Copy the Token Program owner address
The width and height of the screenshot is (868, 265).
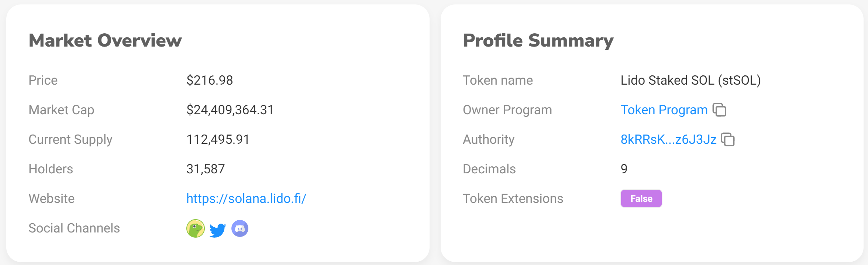coord(719,110)
